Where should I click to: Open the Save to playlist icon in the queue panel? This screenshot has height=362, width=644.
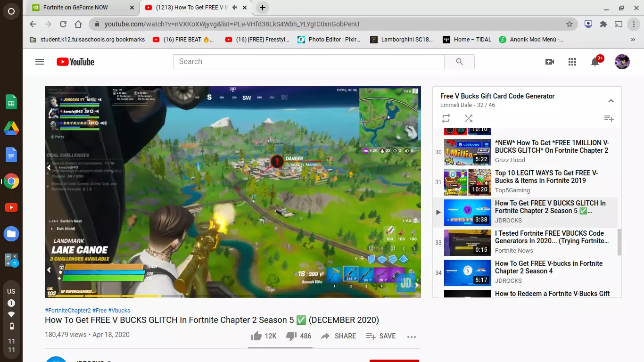pyautogui.click(x=609, y=118)
